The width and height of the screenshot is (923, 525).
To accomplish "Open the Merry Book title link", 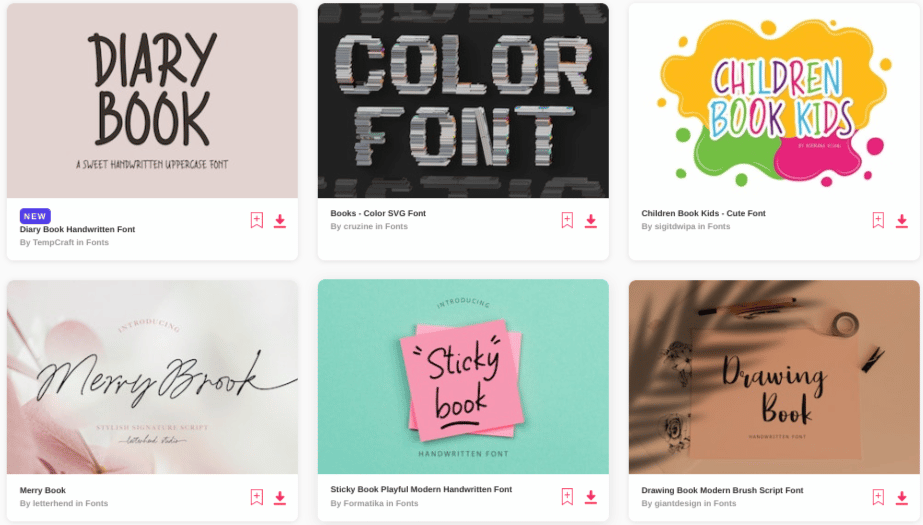I will (x=42, y=490).
